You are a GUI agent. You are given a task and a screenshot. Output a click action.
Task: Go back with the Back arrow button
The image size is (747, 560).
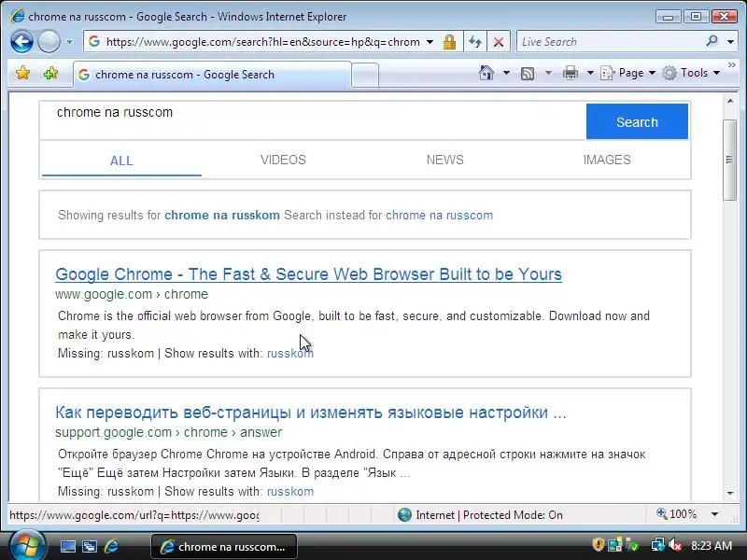(21, 41)
